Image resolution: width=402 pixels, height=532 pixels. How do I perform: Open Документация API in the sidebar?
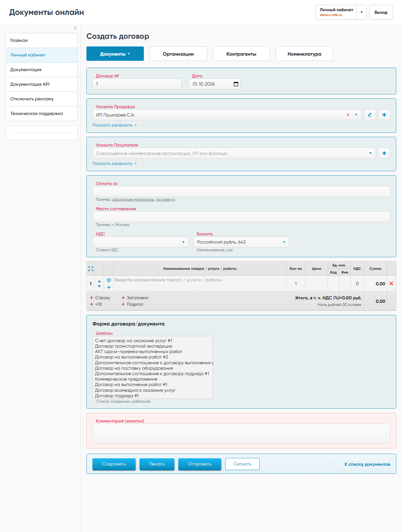[42, 84]
